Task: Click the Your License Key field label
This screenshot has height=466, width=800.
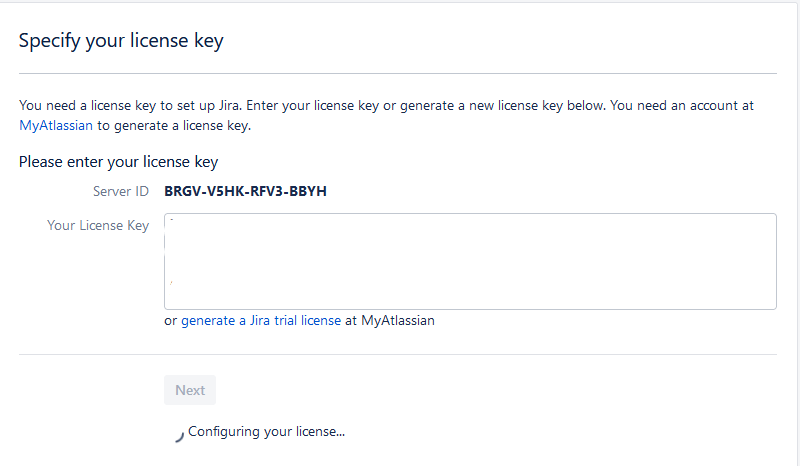Action: 98,225
